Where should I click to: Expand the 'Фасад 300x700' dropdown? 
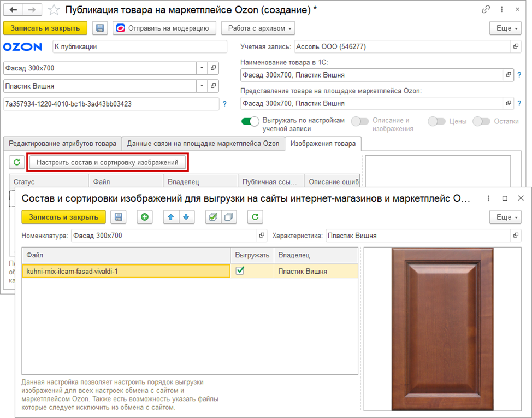pos(202,68)
